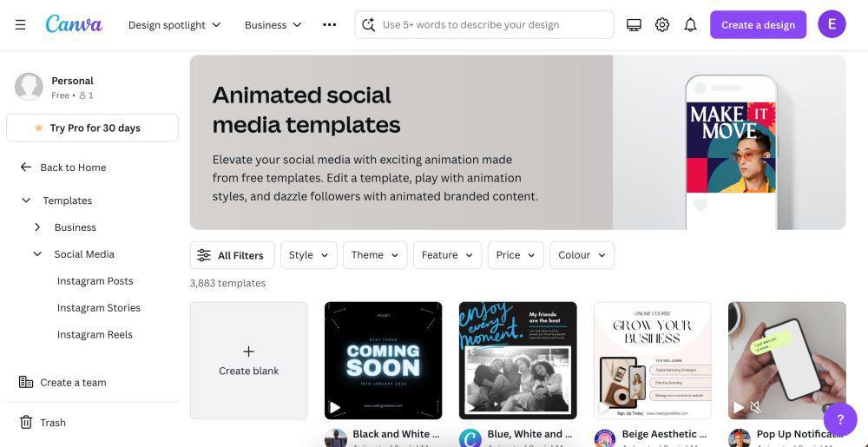Click the Trash bin icon
The width and height of the screenshot is (868, 447).
click(x=26, y=423)
